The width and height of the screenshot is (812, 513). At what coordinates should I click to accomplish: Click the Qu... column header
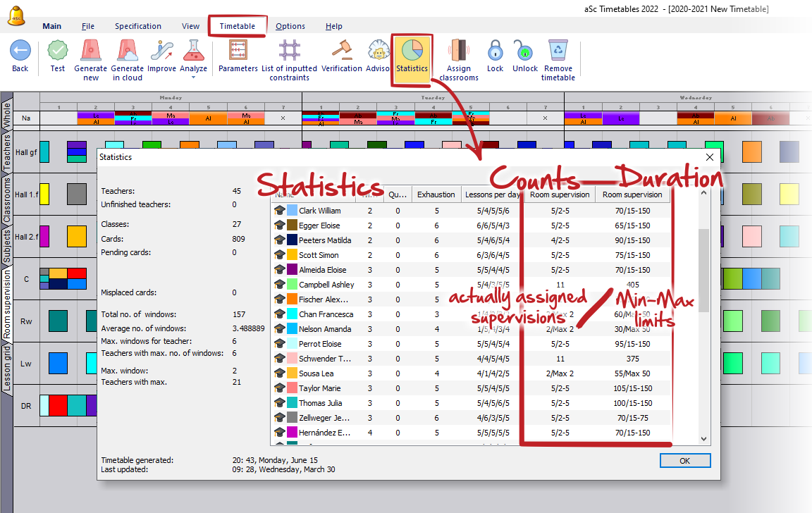pyautogui.click(x=398, y=194)
